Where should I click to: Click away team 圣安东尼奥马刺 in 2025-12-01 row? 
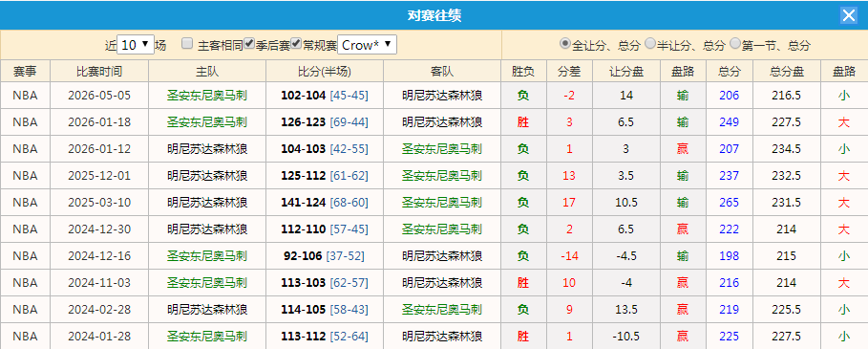click(442, 176)
